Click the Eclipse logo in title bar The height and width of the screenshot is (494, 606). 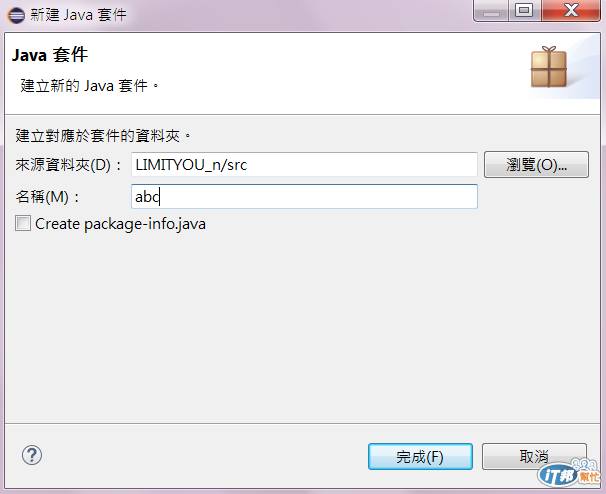pos(16,15)
